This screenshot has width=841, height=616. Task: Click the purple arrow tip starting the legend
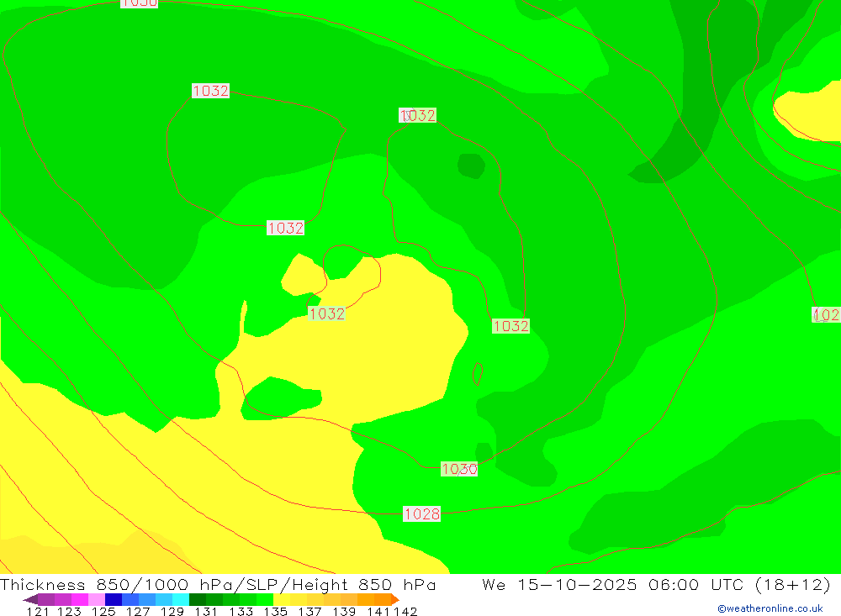pyautogui.click(x=30, y=599)
